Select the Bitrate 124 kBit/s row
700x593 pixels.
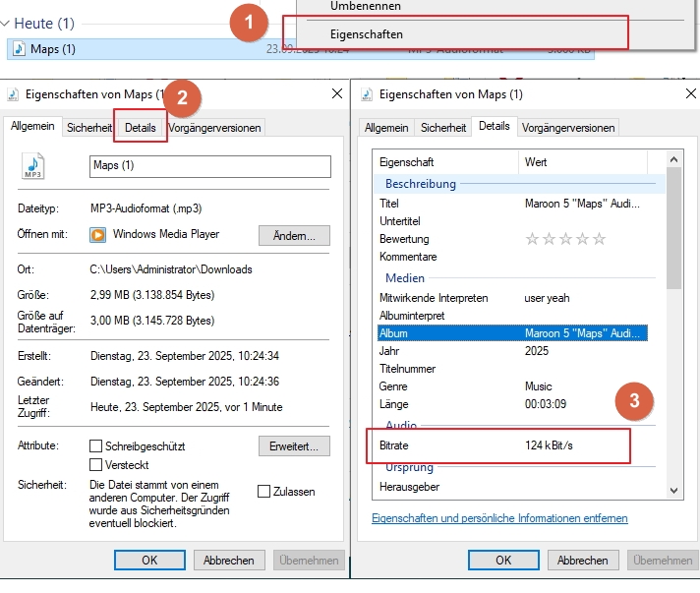coord(512,445)
